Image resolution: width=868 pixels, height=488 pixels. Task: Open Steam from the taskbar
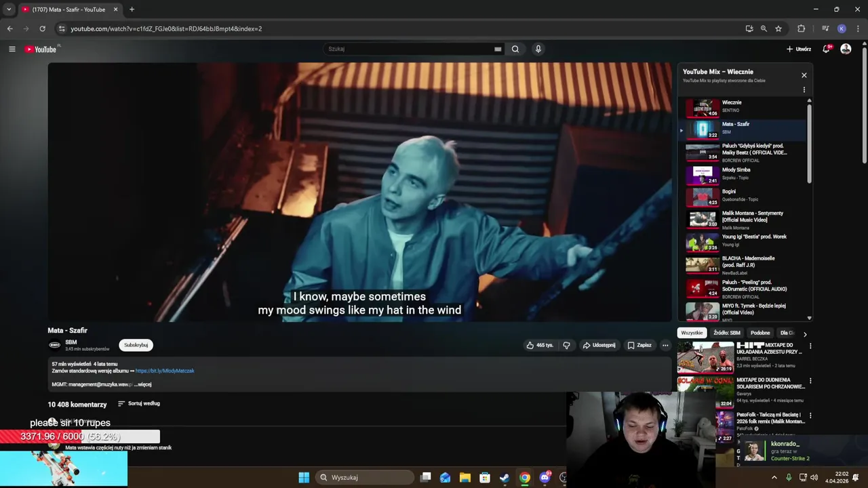point(505,477)
